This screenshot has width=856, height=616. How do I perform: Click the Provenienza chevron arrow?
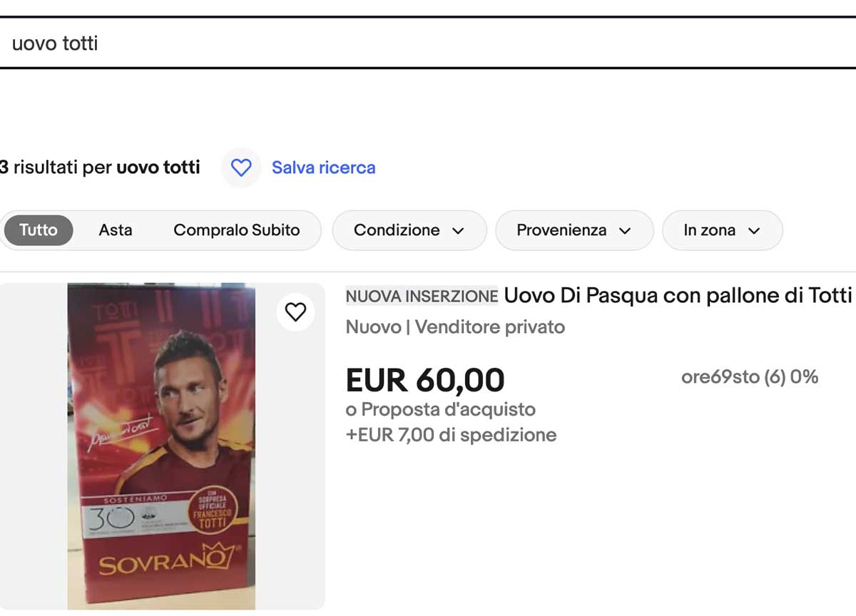[625, 231]
